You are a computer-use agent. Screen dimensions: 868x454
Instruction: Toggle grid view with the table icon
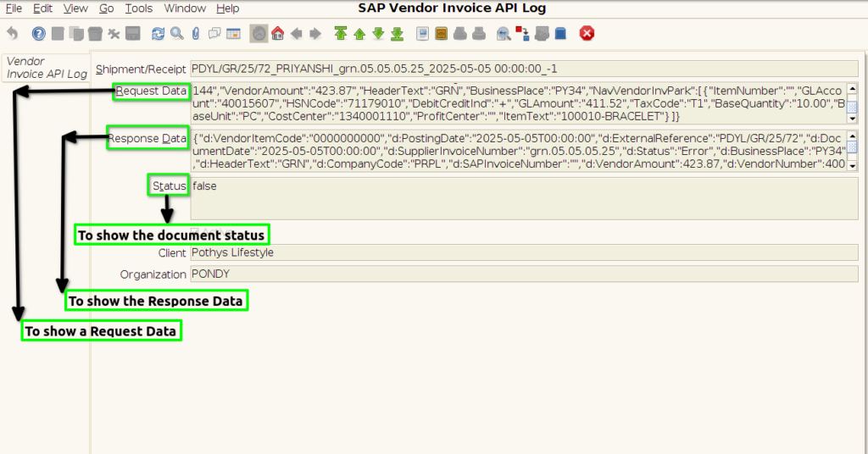click(x=234, y=34)
